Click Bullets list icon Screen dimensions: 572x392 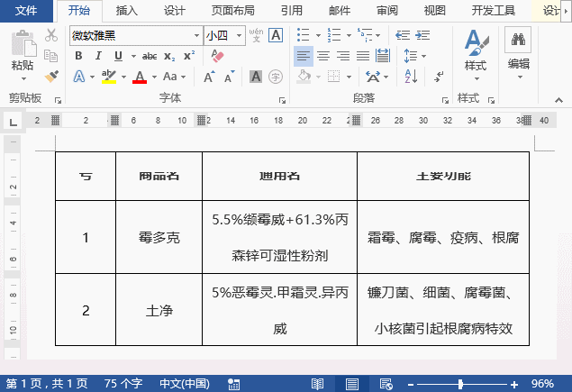point(304,35)
